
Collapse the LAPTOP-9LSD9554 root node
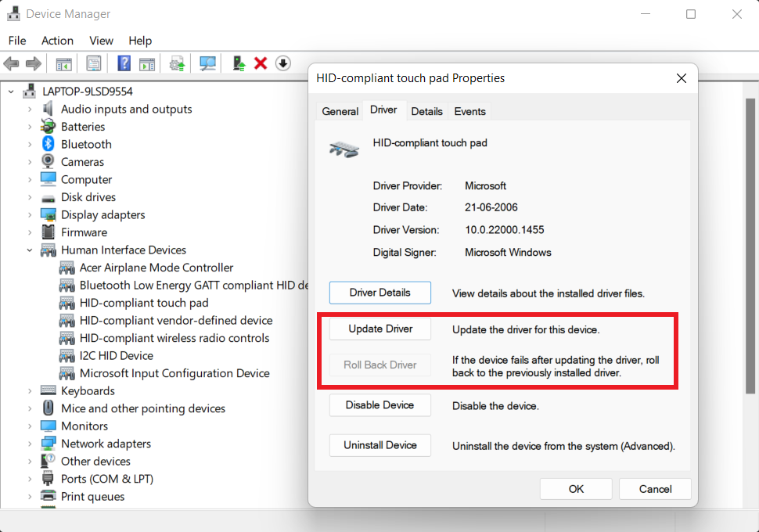point(11,91)
